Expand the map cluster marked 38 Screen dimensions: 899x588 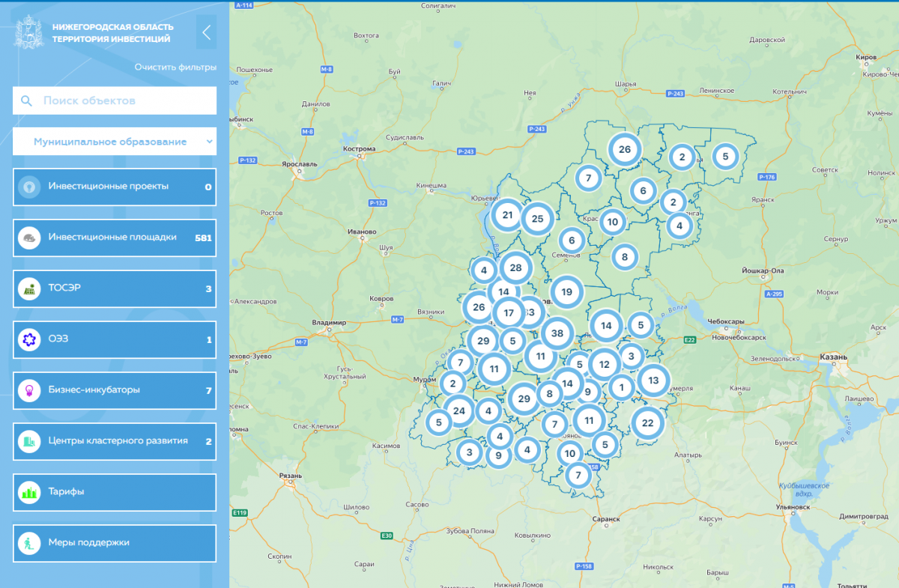(x=557, y=333)
